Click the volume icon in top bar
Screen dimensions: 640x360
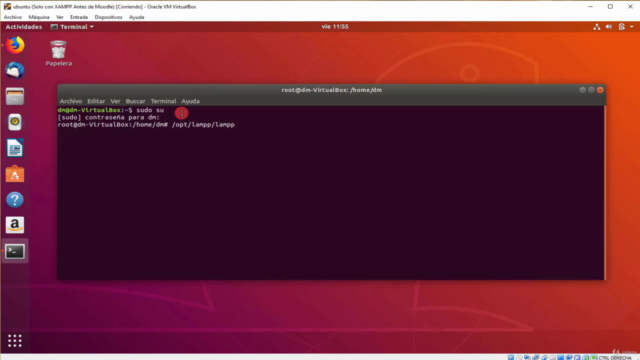point(609,27)
